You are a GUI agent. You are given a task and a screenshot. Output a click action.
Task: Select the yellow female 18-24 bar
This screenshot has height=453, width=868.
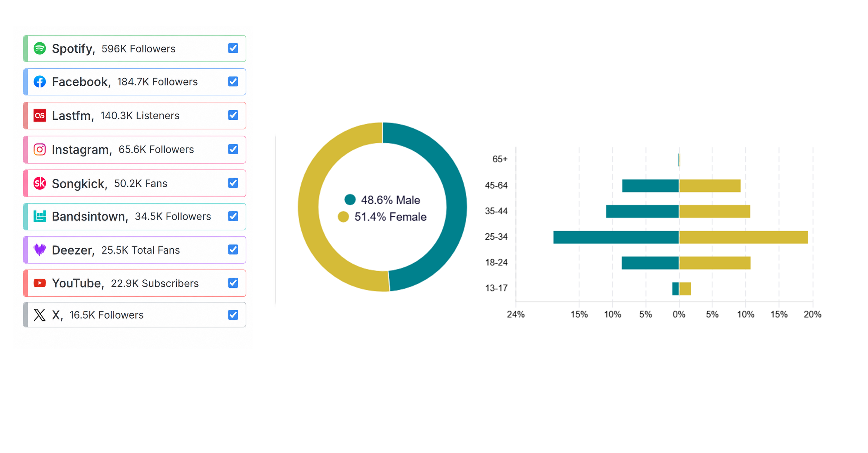coord(715,263)
